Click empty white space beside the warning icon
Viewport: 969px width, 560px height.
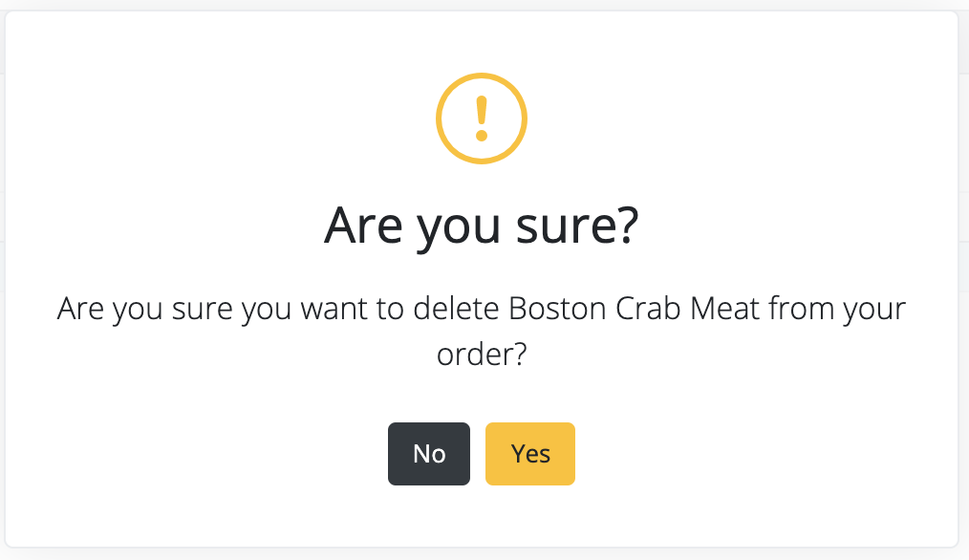[248, 118]
